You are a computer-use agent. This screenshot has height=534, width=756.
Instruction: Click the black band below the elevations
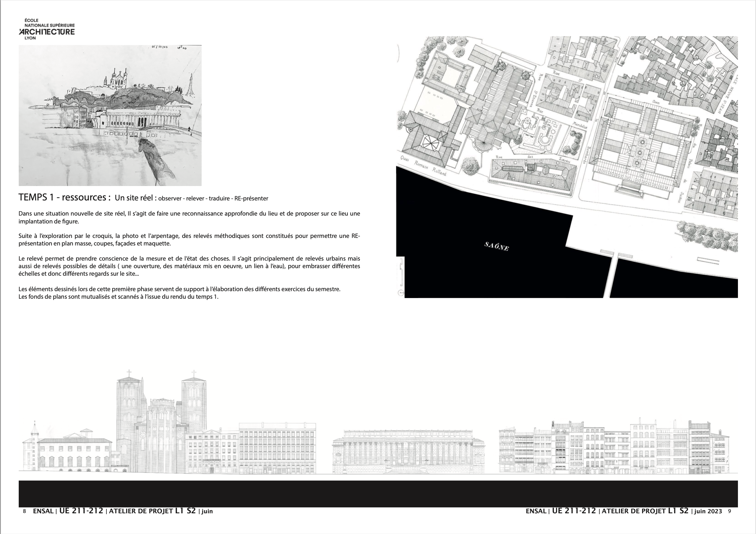(378, 494)
